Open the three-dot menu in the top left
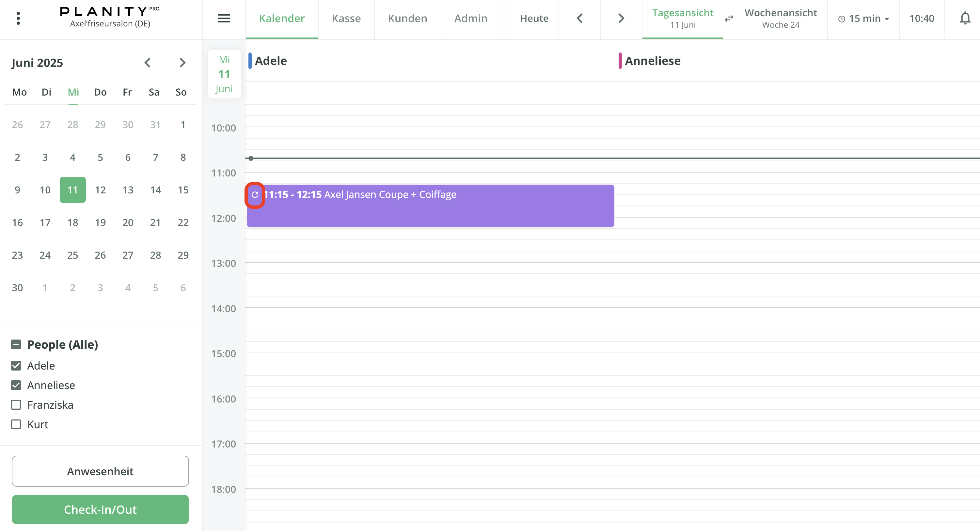The width and height of the screenshot is (980, 531). (x=18, y=18)
